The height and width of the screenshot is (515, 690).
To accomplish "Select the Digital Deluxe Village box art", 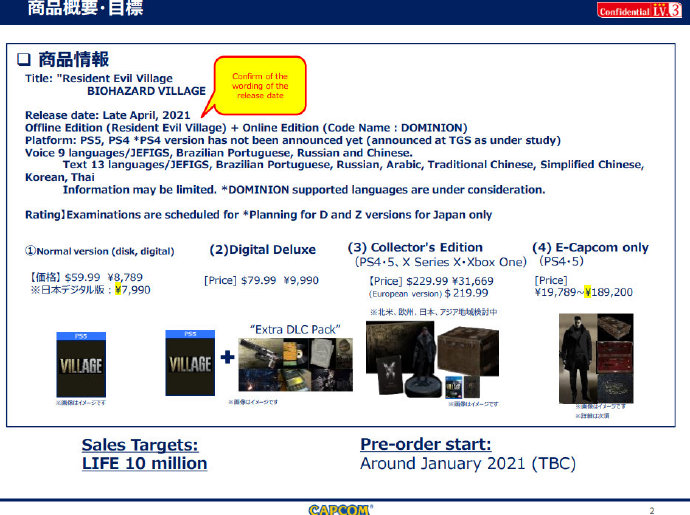I will pyautogui.click(x=188, y=361).
